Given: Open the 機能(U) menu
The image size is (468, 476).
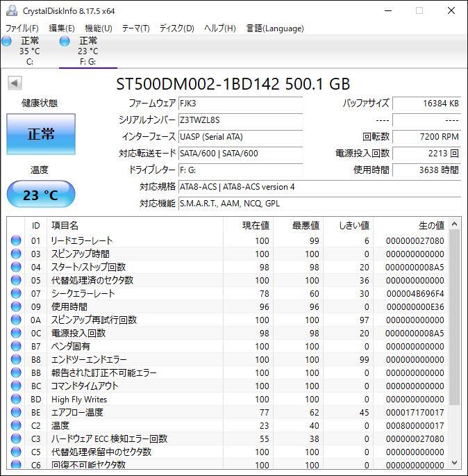Looking at the screenshot, I should [99, 28].
